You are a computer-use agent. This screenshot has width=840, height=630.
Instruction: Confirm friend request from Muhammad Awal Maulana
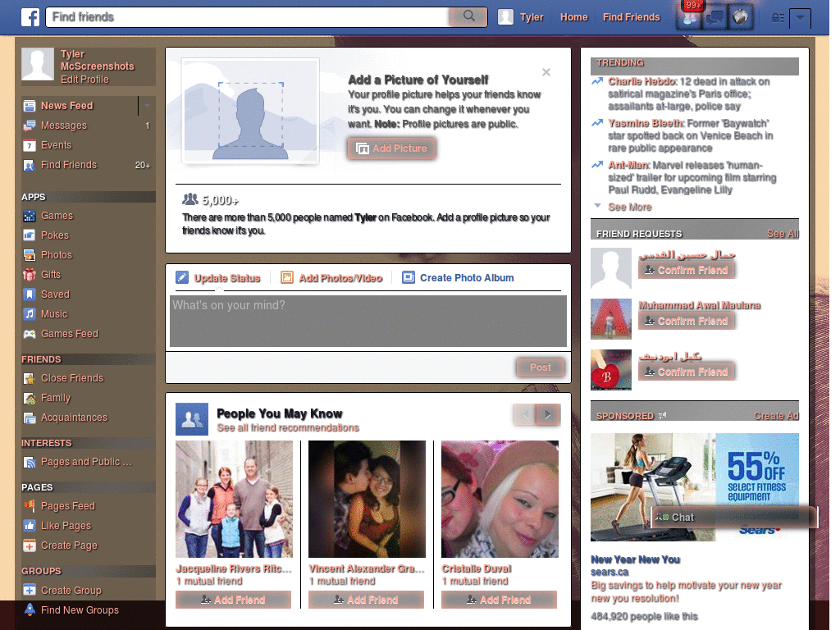pyautogui.click(x=687, y=321)
